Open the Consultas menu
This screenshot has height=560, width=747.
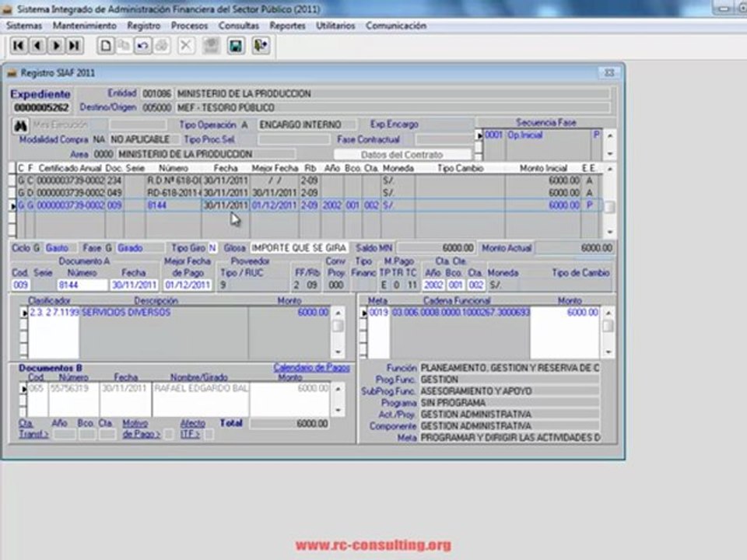(x=239, y=26)
